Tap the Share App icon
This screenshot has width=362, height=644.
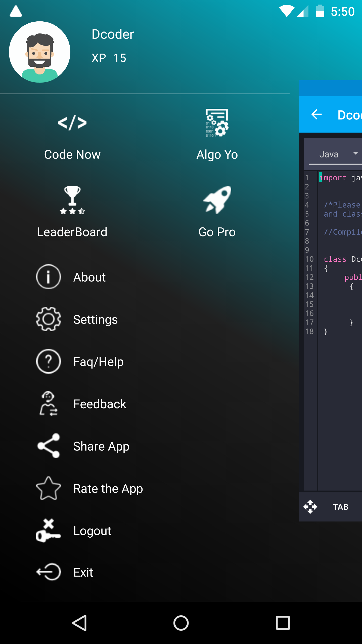tap(49, 446)
